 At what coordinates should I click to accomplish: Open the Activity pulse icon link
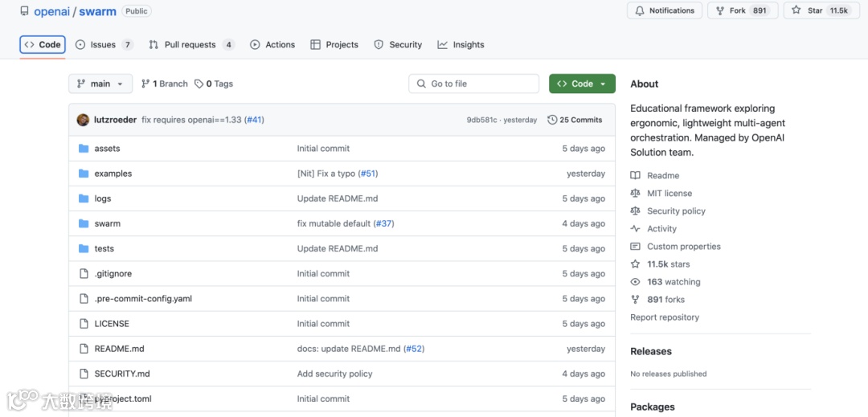(635, 228)
